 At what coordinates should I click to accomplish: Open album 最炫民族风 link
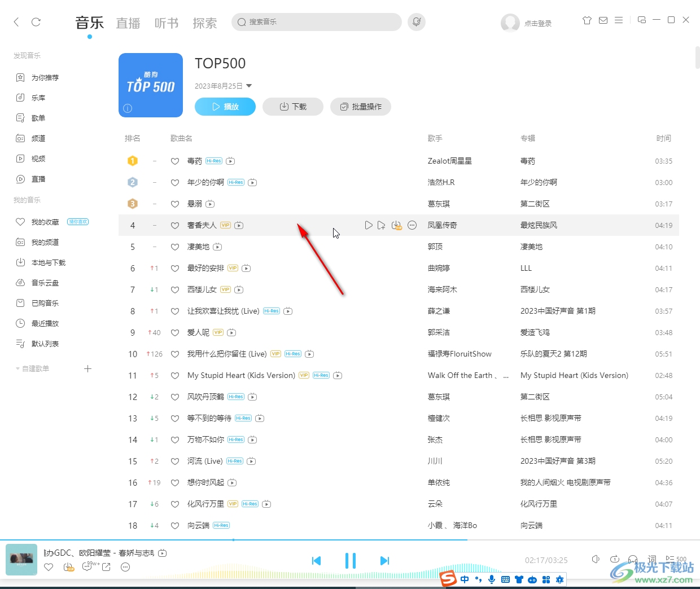539,226
